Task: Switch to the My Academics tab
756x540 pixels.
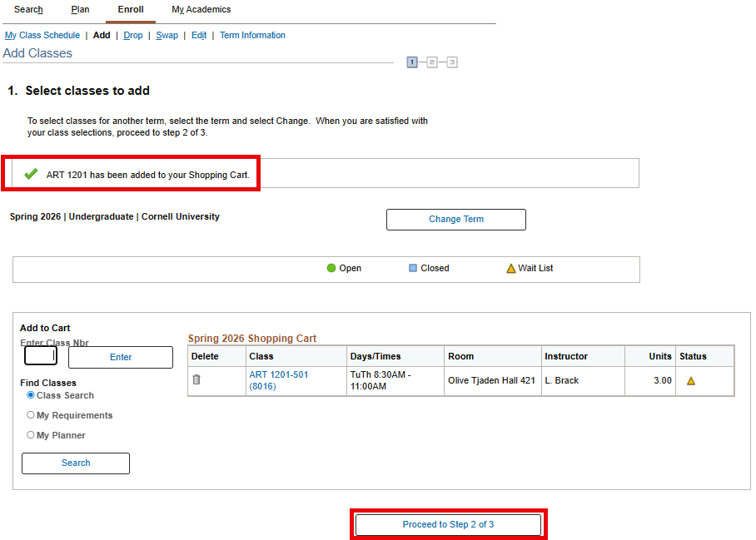Action: (x=201, y=10)
